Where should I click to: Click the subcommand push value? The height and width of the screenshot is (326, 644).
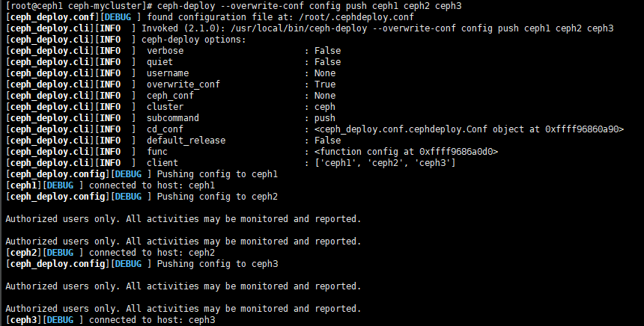pyautogui.click(x=325, y=118)
